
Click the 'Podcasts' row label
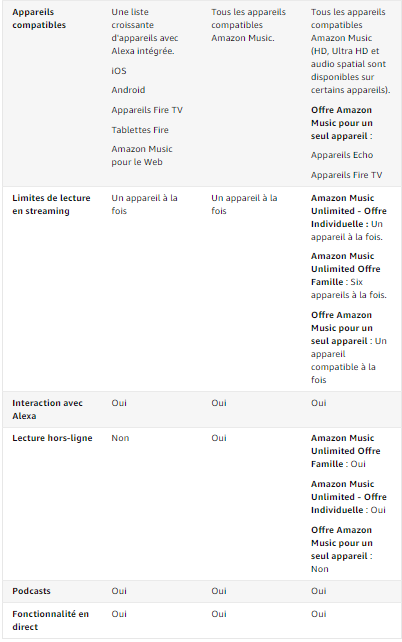point(32,591)
